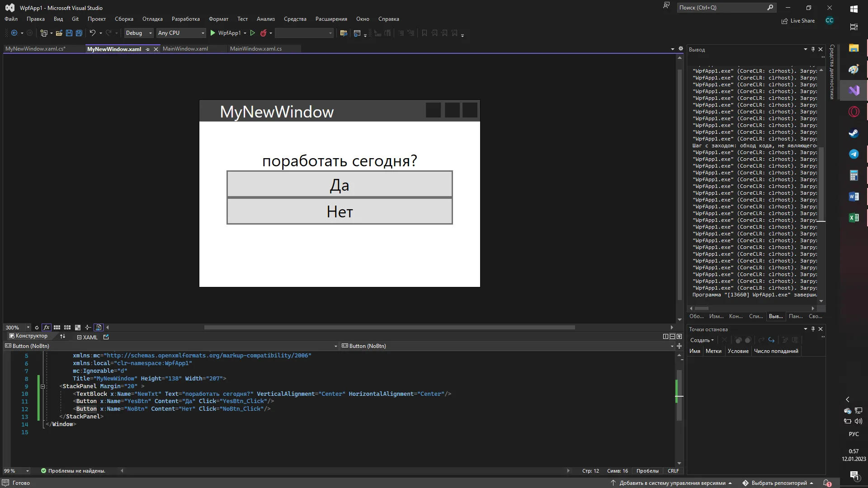Open the Средства диагностики side tab
The height and width of the screenshot is (488, 868).
832,72
